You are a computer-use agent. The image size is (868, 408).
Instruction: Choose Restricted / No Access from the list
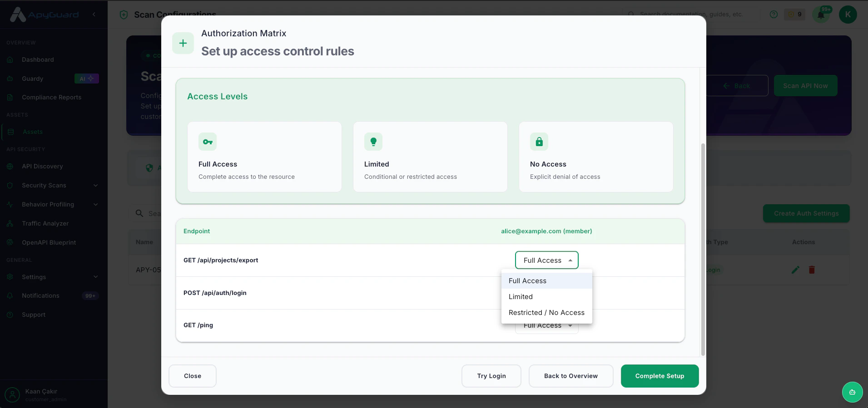[547, 313]
